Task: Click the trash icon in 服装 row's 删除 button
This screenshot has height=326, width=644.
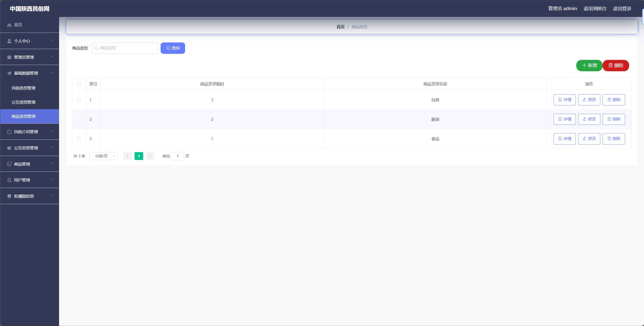Action: click(x=609, y=119)
